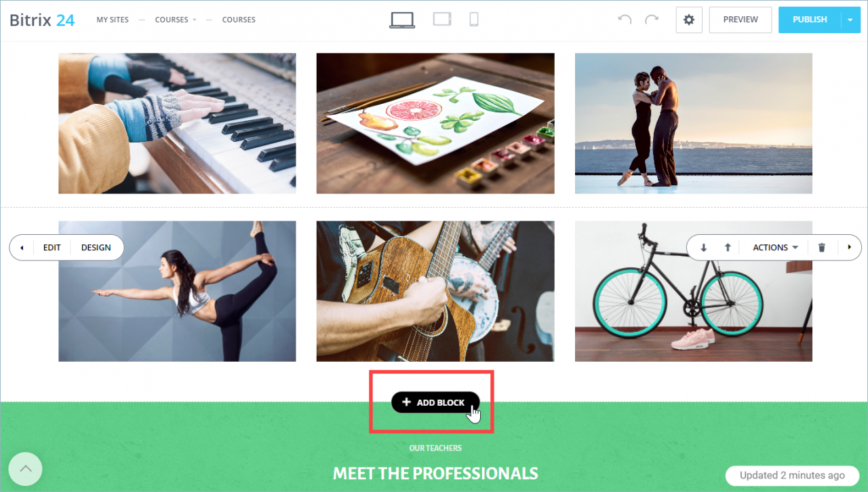Expand the Courses breadcrumb dropdown arrow
Image resolution: width=868 pixels, height=492 pixels.
tap(195, 20)
